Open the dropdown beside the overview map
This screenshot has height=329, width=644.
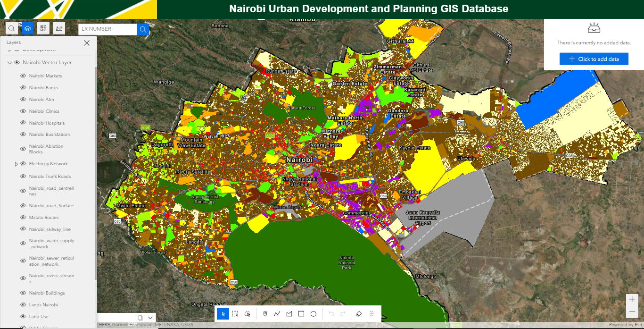pyautogui.click(x=150, y=318)
